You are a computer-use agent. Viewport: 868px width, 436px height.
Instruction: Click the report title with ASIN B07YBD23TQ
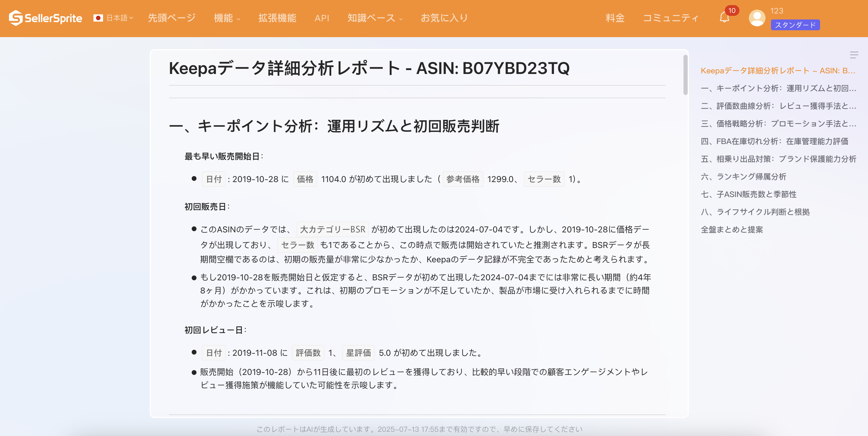(x=369, y=68)
